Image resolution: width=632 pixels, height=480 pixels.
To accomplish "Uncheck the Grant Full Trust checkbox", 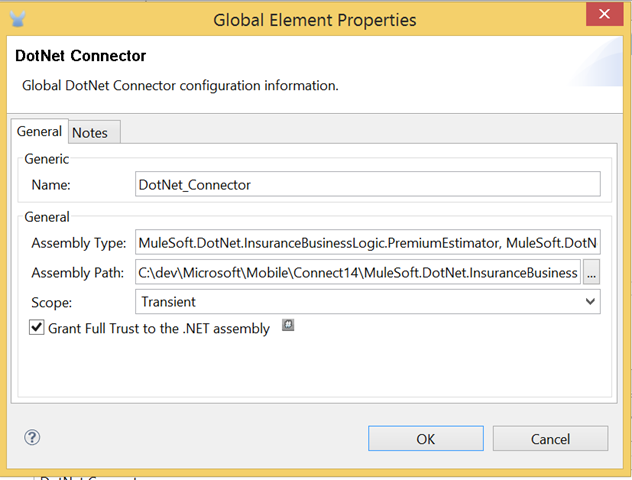I will coord(37,328).
